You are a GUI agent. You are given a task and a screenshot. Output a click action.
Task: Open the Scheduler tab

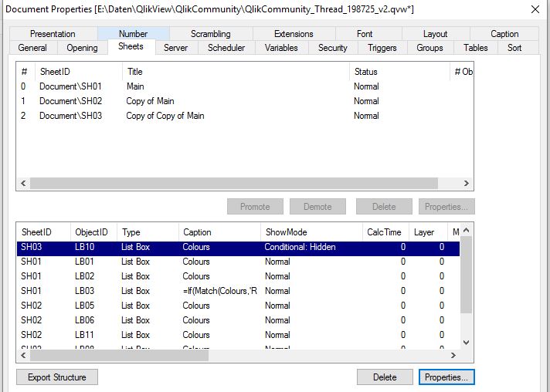tap(226, 48)
